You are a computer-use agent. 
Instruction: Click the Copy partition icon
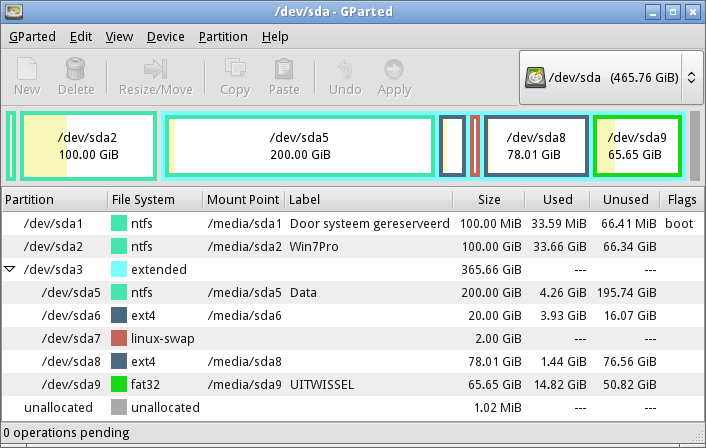[x=235, y=70]
